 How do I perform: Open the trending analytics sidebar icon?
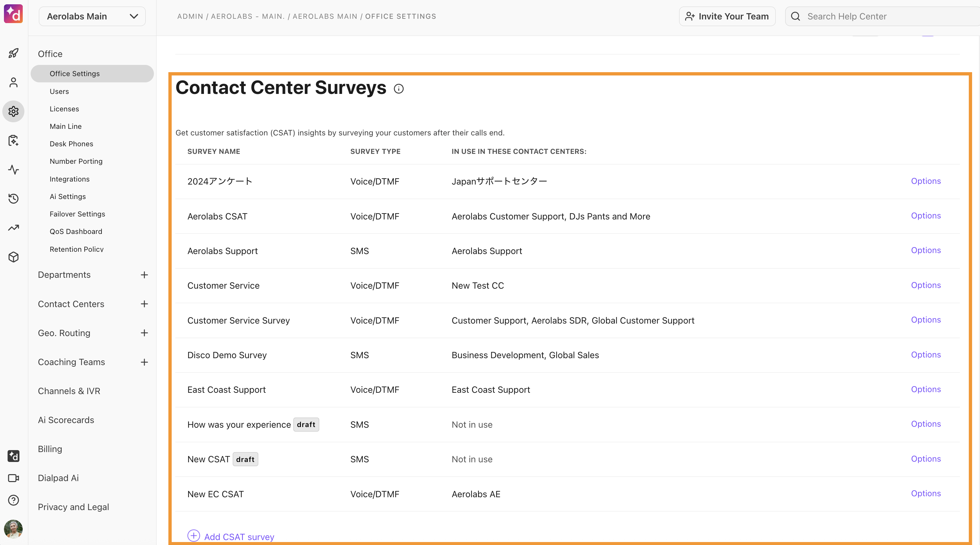(13, 228)
